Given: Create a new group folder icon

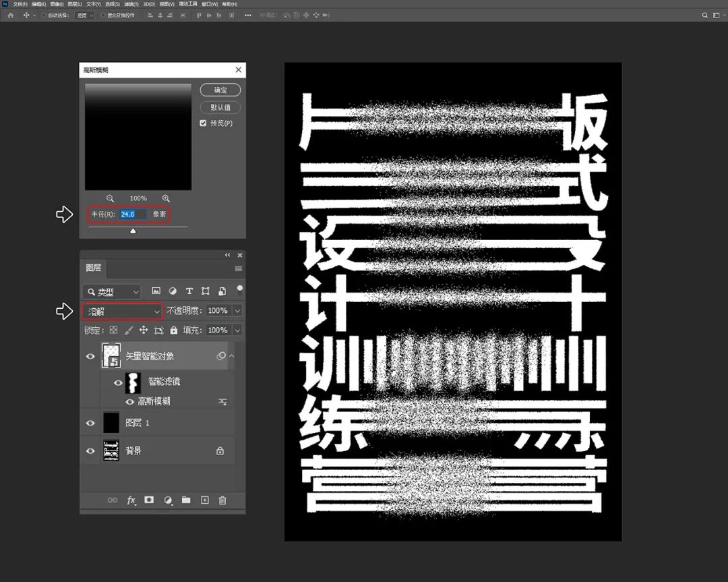Looking at the screenshot, I should click(x=186, y=500).
